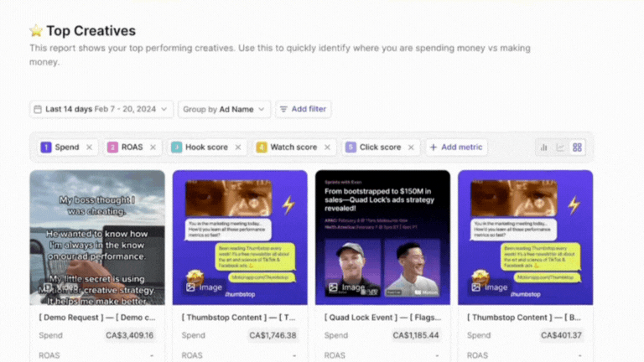Open the Demo Request video creative thumbnail

click(x=97, y=237)
